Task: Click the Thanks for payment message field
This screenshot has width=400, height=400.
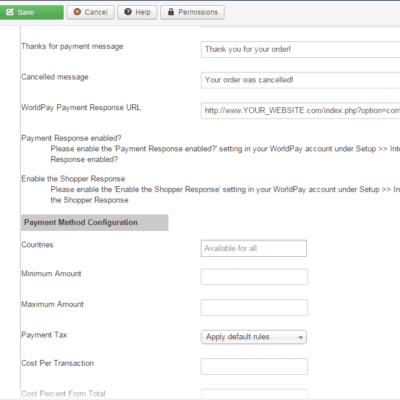Action: point(300,50)
